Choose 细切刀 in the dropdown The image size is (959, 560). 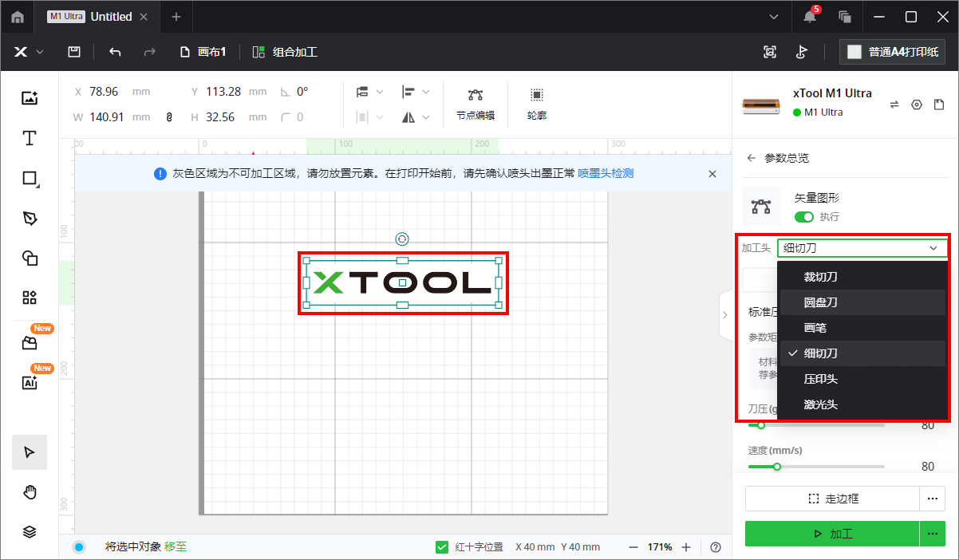point(862,353)
